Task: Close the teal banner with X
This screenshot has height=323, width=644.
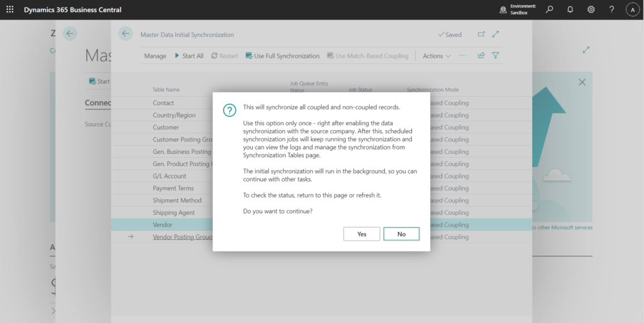Action: [582, 82]
